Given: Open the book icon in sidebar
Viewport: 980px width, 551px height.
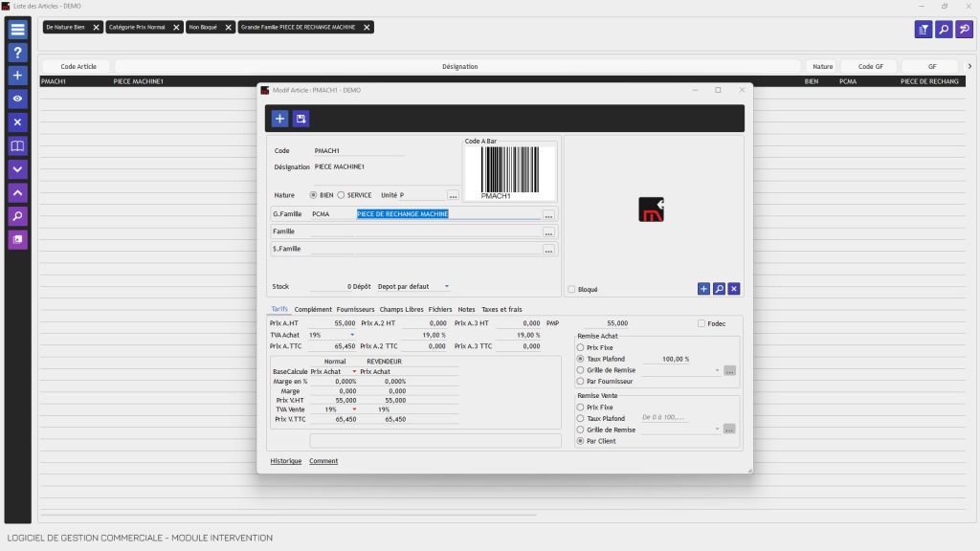Looking at the screenshot, I should click(17, 146).
